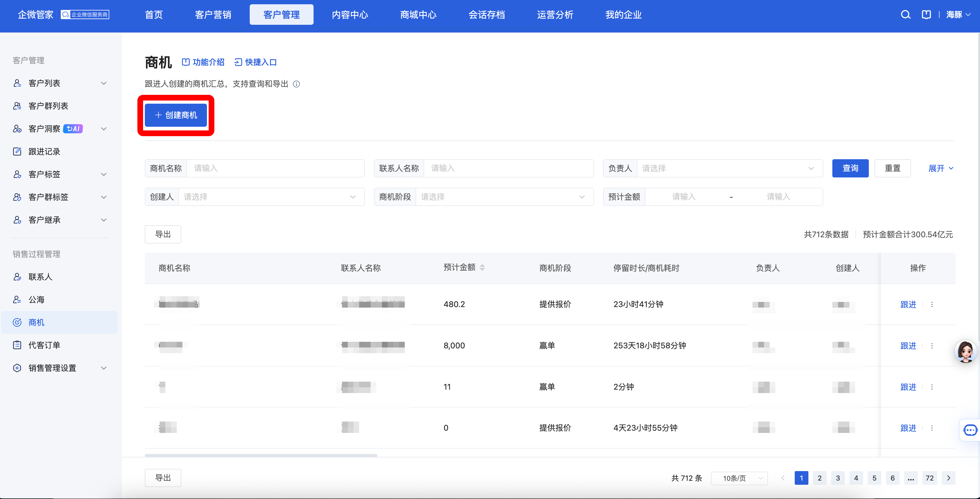The height and width of the screenshot is (499, 980).
Task: Click the 查询 search button
Action: 850,168
